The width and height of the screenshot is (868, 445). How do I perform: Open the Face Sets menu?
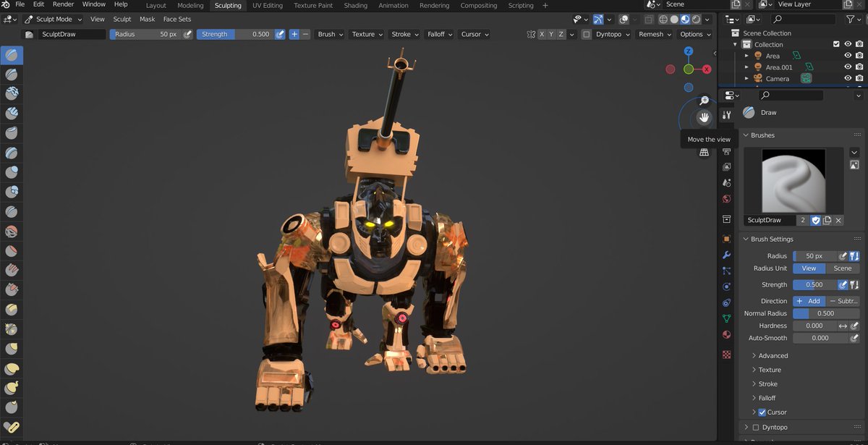[177, 20]
